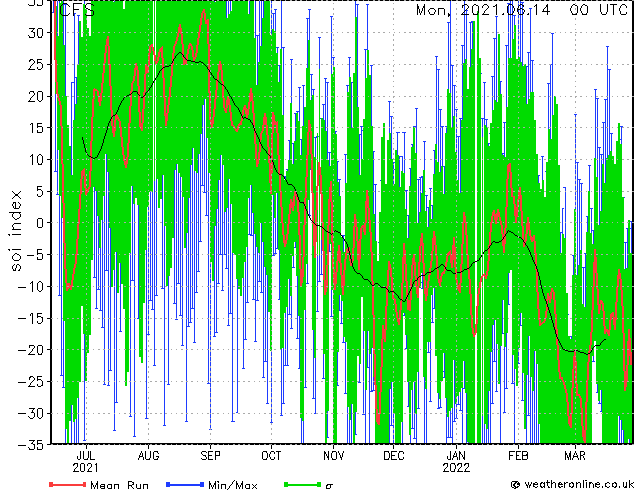Click the '0' y-axis value
Screen dimensions: 634x490
[40, 223]
